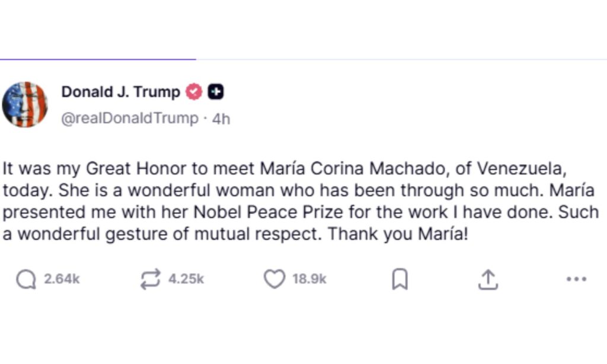View the 18.9k likes count
Viewport: 607px width, 364px height.
[x=311, y=279]
